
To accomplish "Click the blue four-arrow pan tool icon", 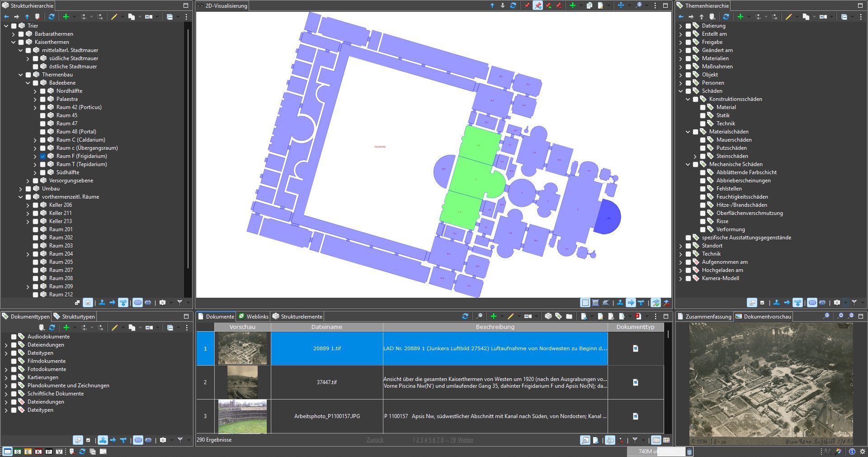I will coord(621,5).
